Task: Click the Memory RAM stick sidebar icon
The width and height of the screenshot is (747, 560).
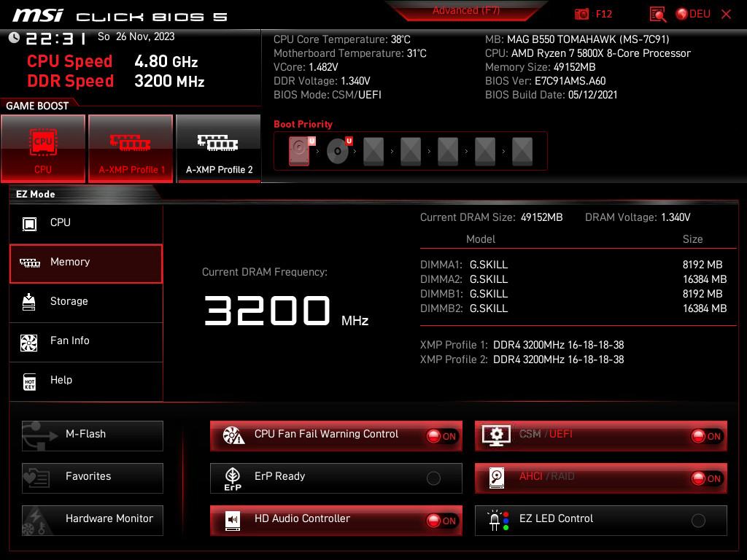Action: pos(29,262)
